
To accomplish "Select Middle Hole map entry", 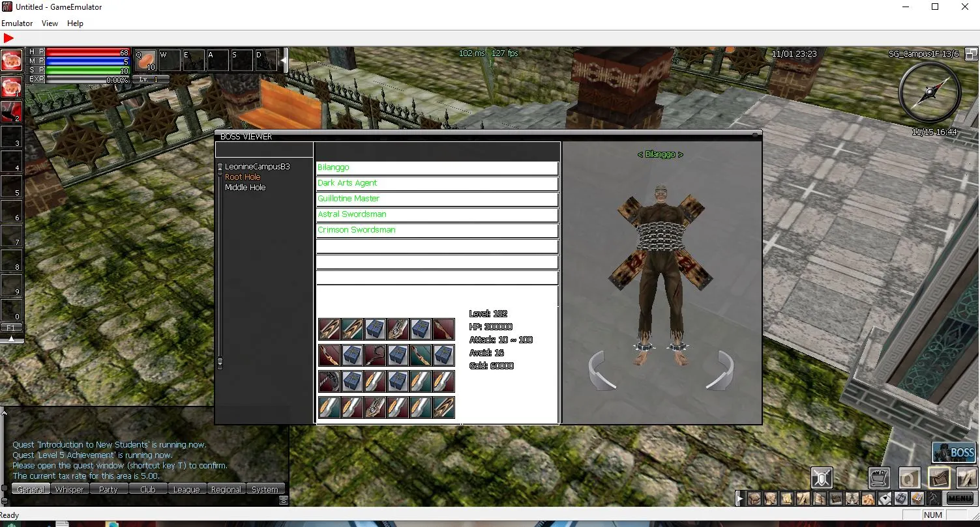I will click(x=245, y=188).
